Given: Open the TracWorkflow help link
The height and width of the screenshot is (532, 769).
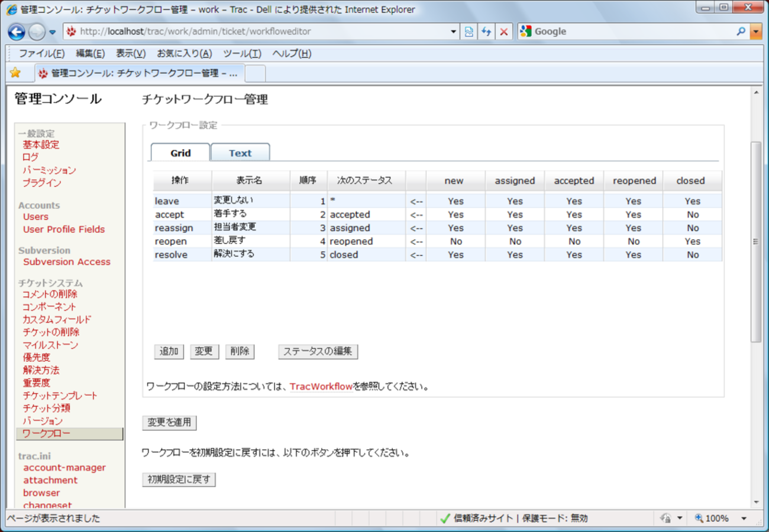Looking at the screenshot, I should coord(321,387).
